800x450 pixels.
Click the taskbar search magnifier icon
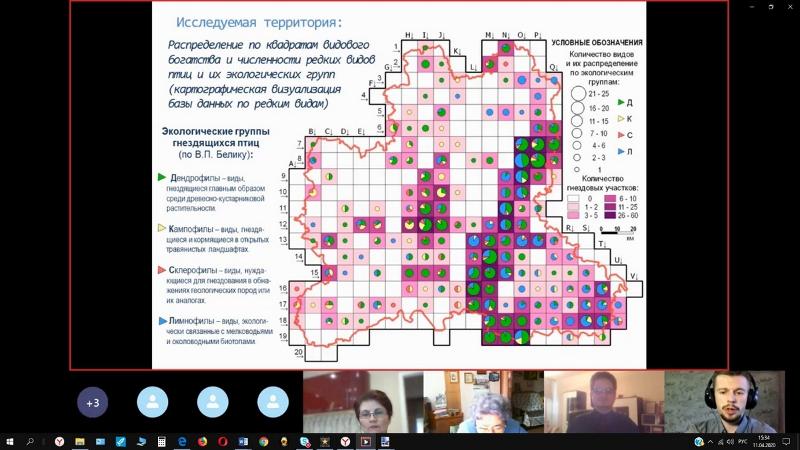pyautogui.click(x=30, y=441)
